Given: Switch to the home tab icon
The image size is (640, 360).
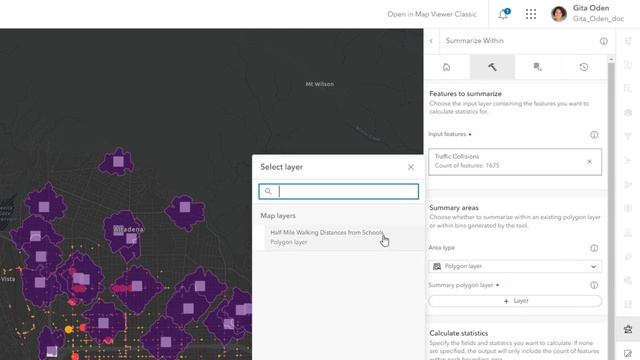Looking at the screenshot, I should tap(447, 67).
